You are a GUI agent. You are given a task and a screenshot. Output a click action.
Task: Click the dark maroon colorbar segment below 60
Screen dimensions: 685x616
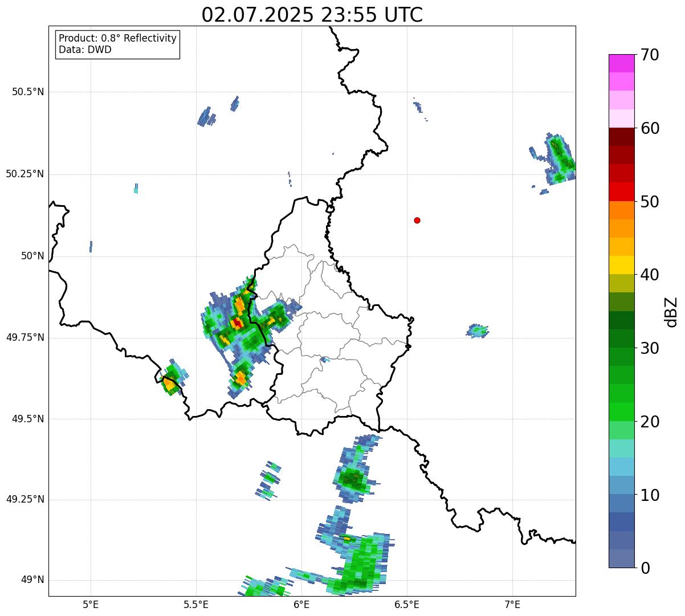621,137
